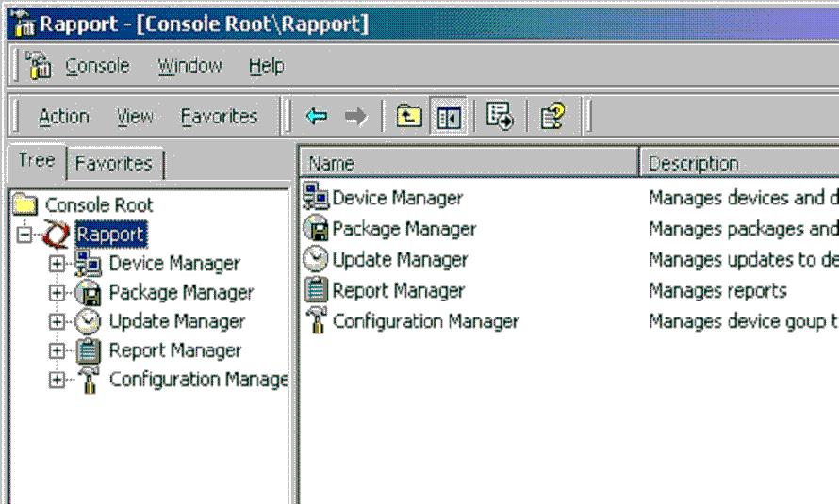This screenshot has height=504, width=839.
Task: Click the Export List toolbar icon
Action: click(x=500, y=116)
